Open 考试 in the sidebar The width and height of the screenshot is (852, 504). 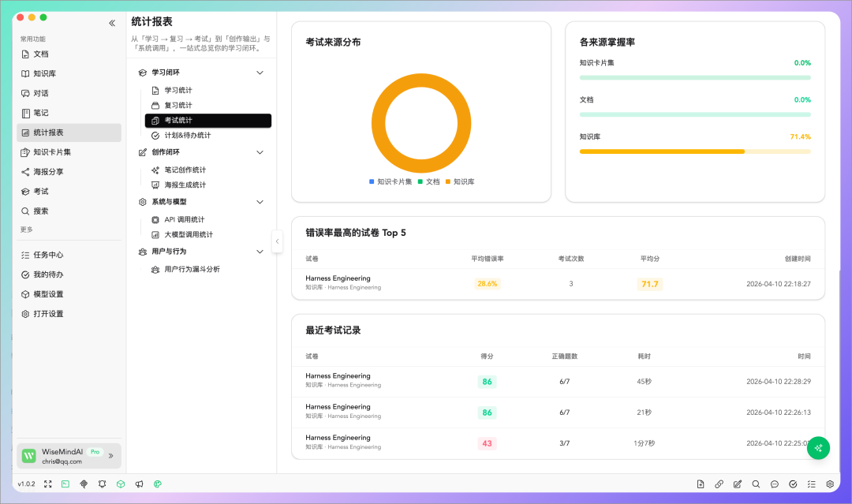pyautogui.click(x=69, y=191)
